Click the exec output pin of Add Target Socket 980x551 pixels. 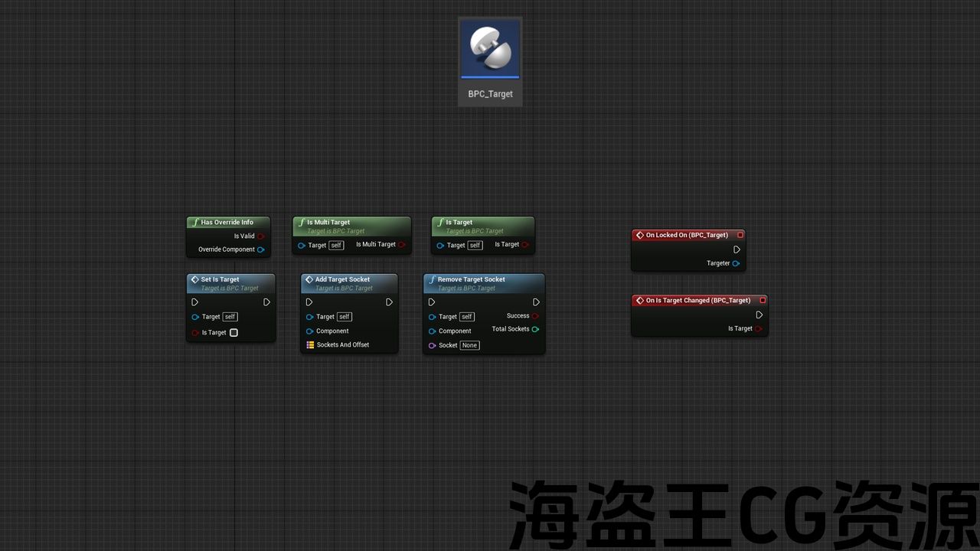tap(389, 302)
